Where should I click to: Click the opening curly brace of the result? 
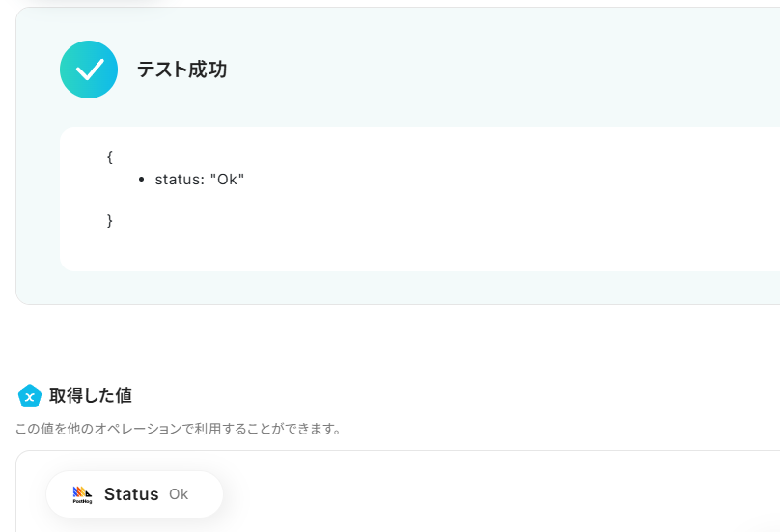point(110,155)
